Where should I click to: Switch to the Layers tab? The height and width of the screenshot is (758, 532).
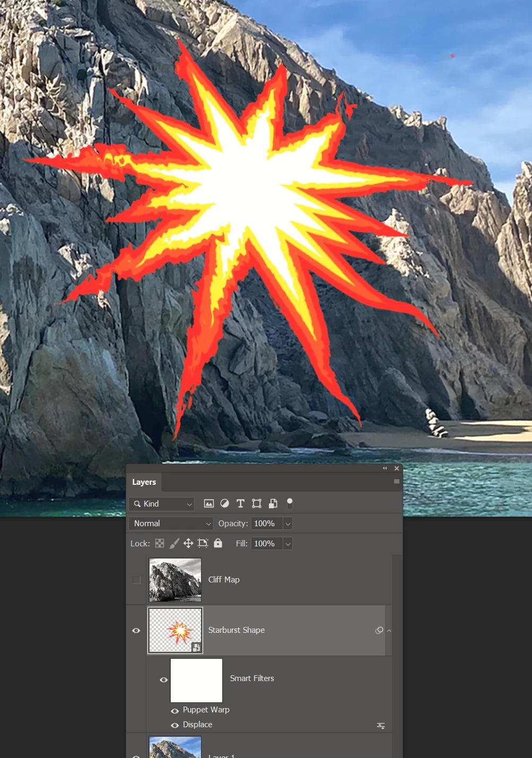[x=144, y=482]
